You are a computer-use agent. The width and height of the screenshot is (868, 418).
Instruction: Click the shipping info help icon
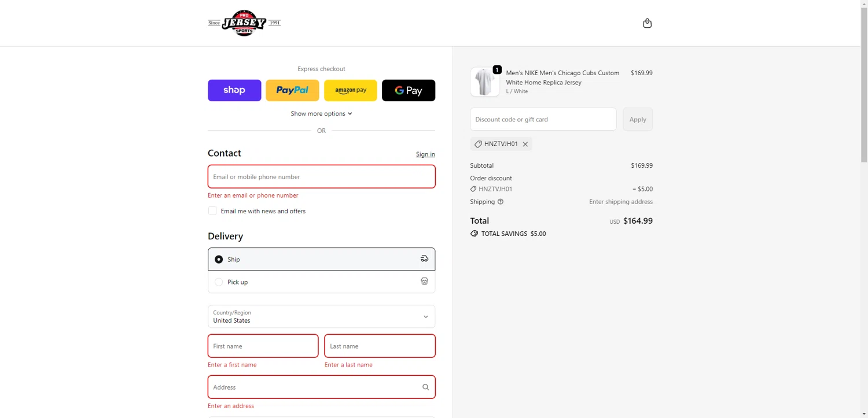click(501, 202)
